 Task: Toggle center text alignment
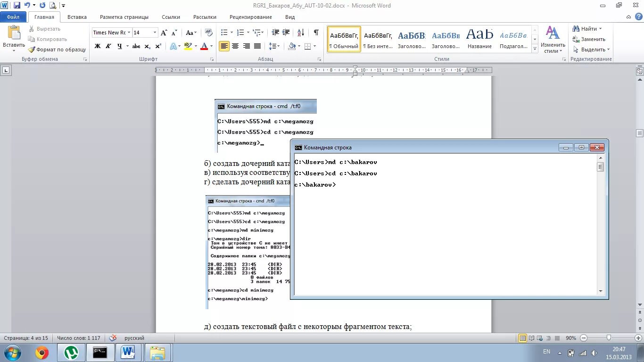click(x=235, y=46)
